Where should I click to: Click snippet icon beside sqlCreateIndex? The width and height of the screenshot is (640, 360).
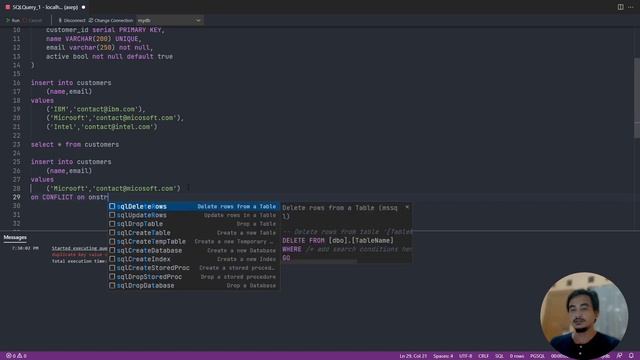[112, 259]
